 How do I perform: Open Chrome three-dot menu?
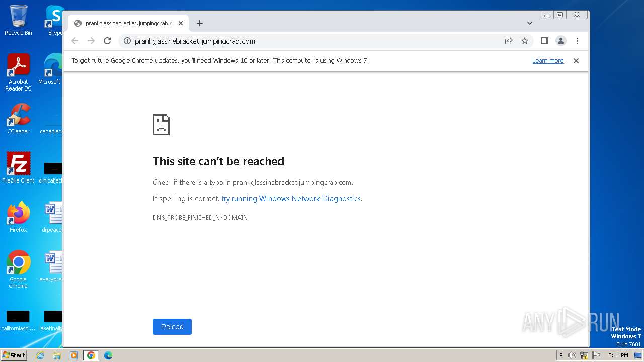click(577, 41)
